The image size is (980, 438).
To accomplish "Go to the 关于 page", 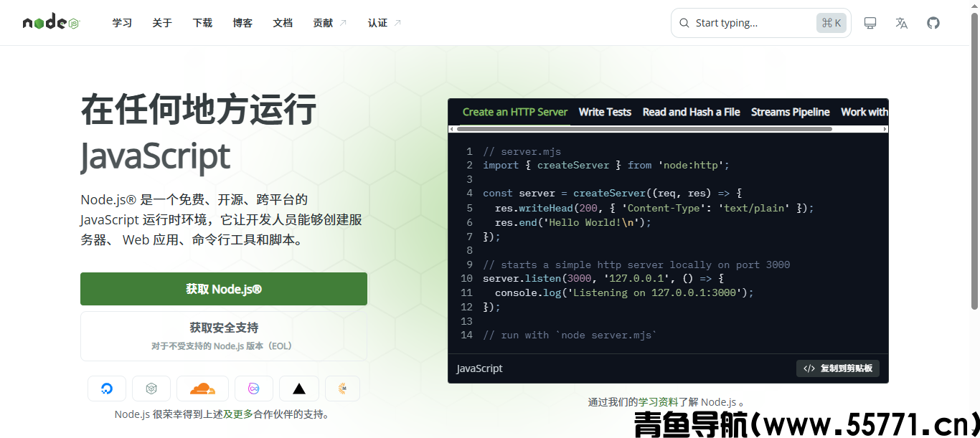I will (162, 23).
